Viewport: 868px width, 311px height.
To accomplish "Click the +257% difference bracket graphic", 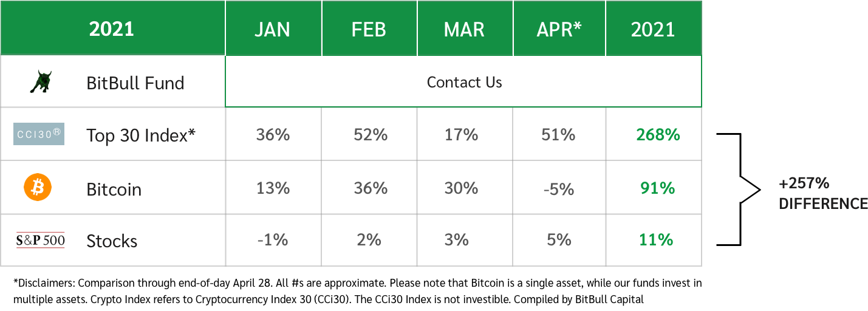I will [x=740, y=189].
